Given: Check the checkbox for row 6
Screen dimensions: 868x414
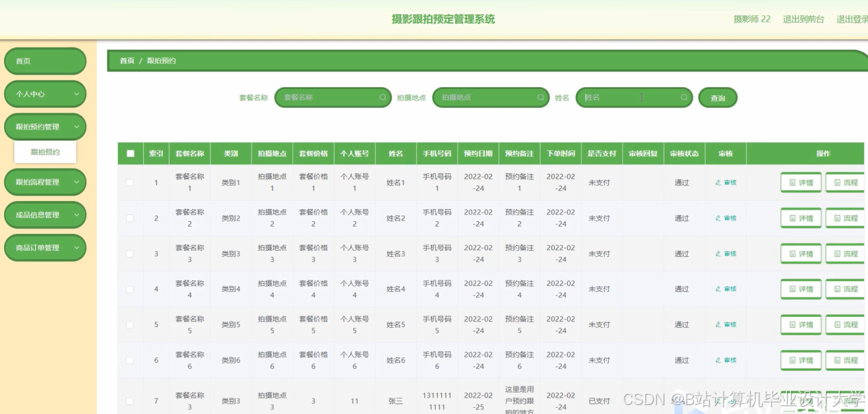Looking at the screenshot, I should click(129, 361).
